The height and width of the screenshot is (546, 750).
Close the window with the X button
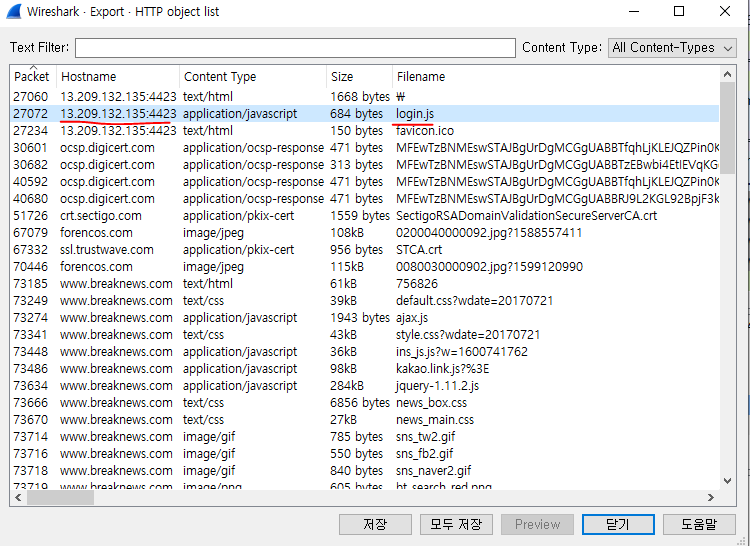point(725,11)
